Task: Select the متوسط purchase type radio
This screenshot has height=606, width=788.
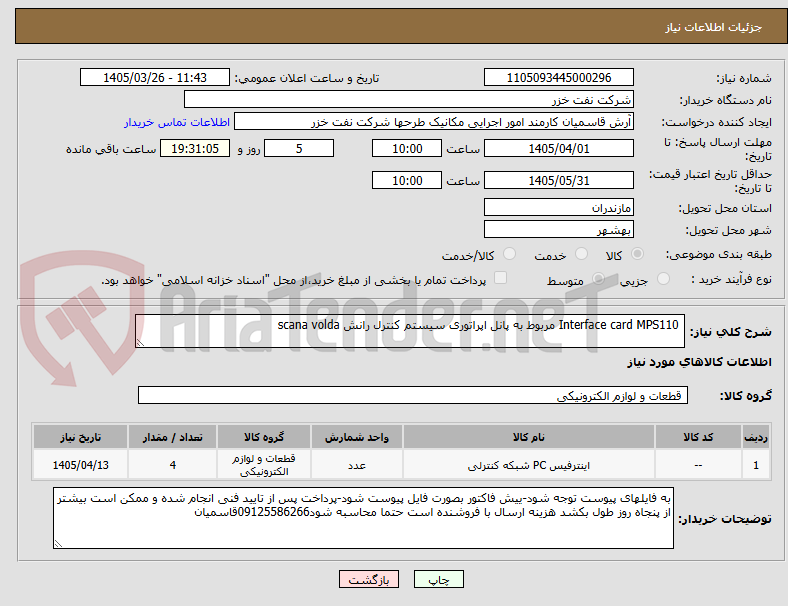Action: click(x=598, y=279)
